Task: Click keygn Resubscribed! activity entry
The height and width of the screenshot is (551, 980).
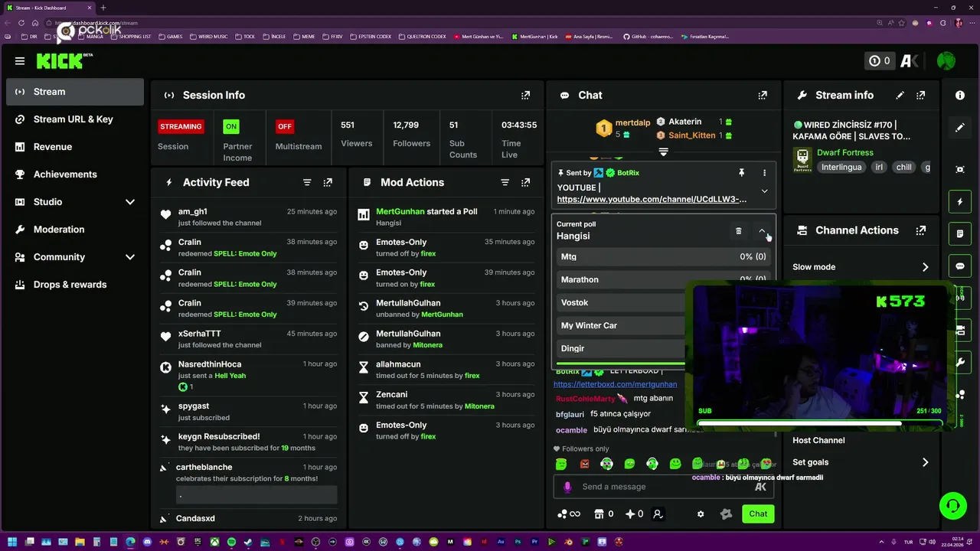Action: tap(250, 442)
